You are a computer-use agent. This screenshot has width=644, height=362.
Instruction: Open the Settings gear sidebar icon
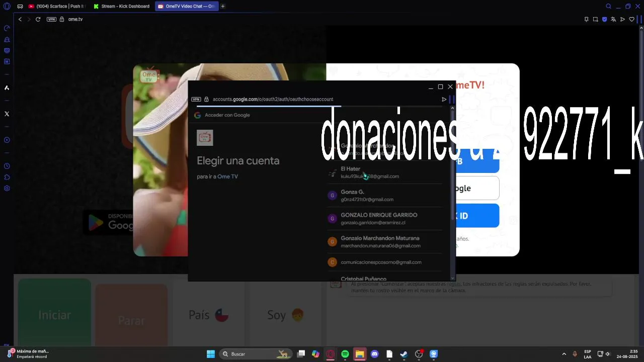point(7,189)
